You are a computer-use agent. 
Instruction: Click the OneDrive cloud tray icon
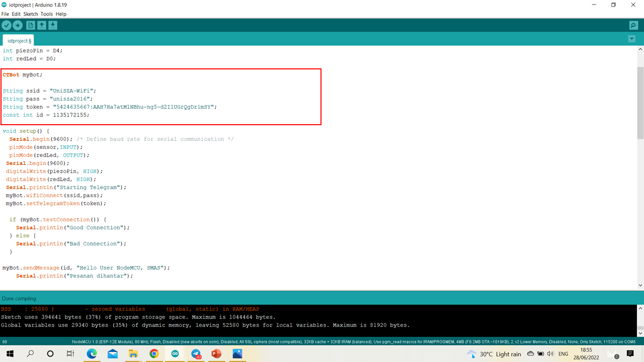click(x=531, y=354)
